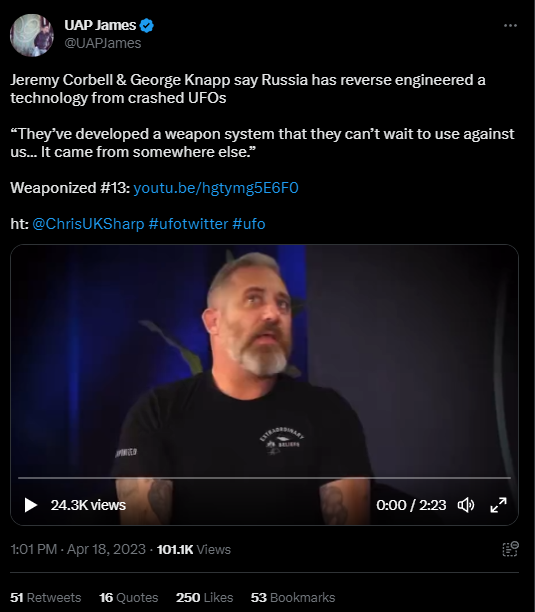Click the 1:01 PM Apr 18, 2023 timestamp
This screenshot has height=612, width=535.
point(78,550)
